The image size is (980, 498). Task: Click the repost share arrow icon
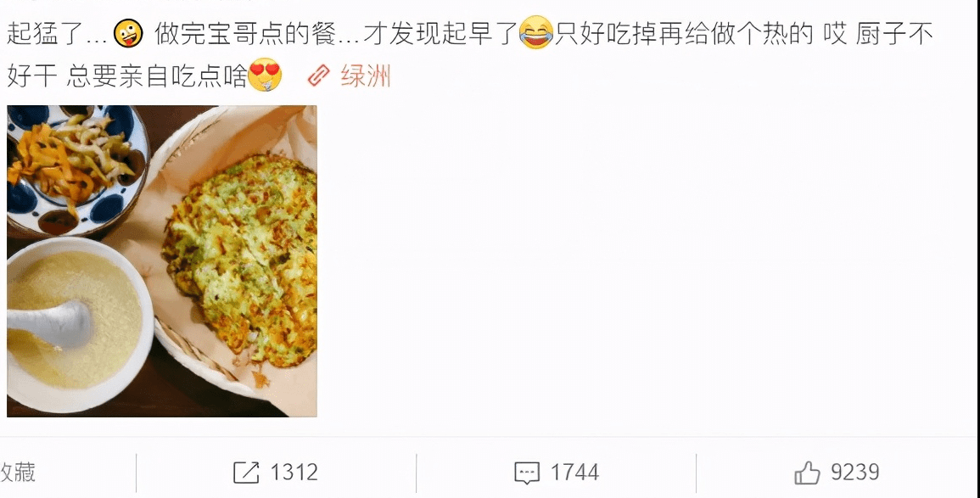click(245, 473)
